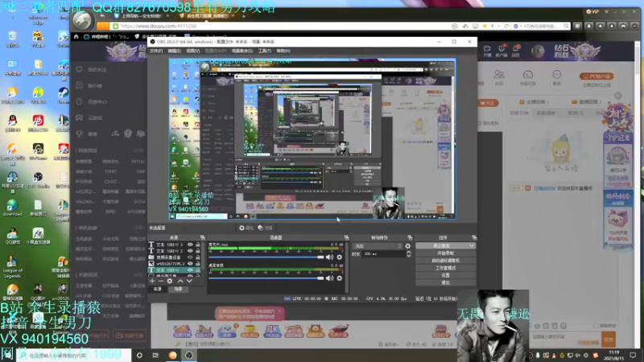Open the transition type dropdown
This screenshot has height=362, width=644.
[377, 246]
